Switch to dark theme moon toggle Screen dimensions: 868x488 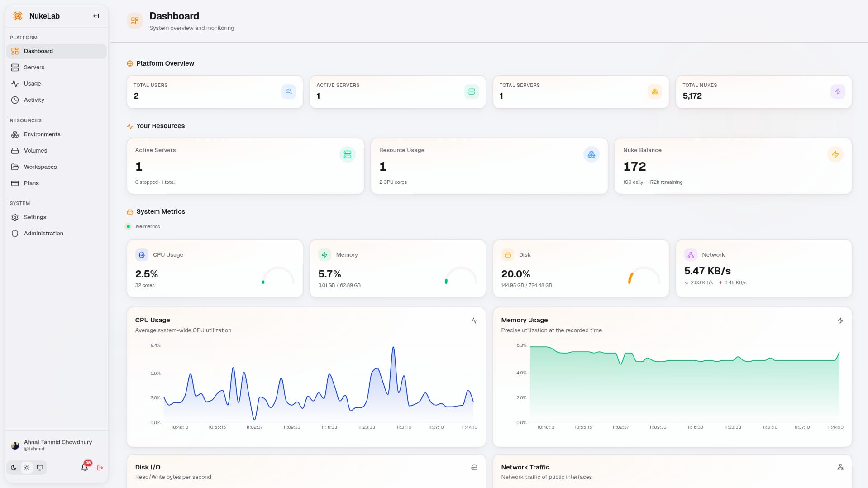pos(14,468)
